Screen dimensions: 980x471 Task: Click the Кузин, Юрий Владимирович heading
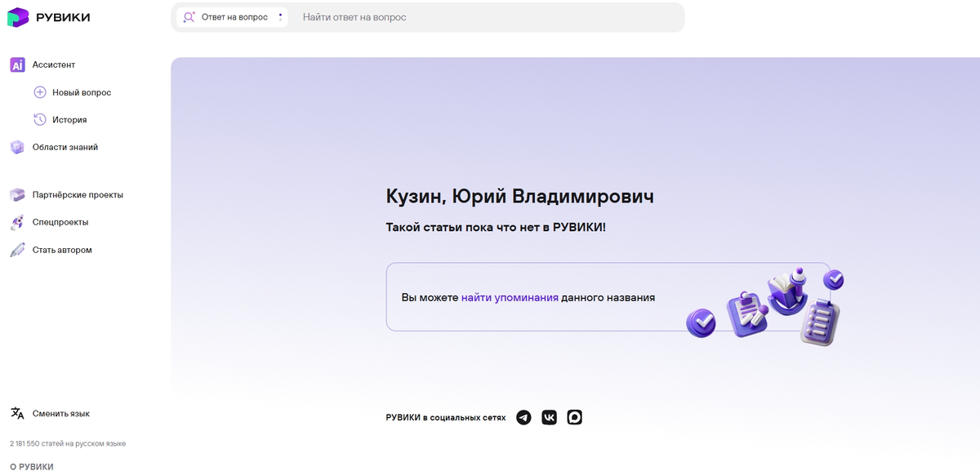pos(519,196)
